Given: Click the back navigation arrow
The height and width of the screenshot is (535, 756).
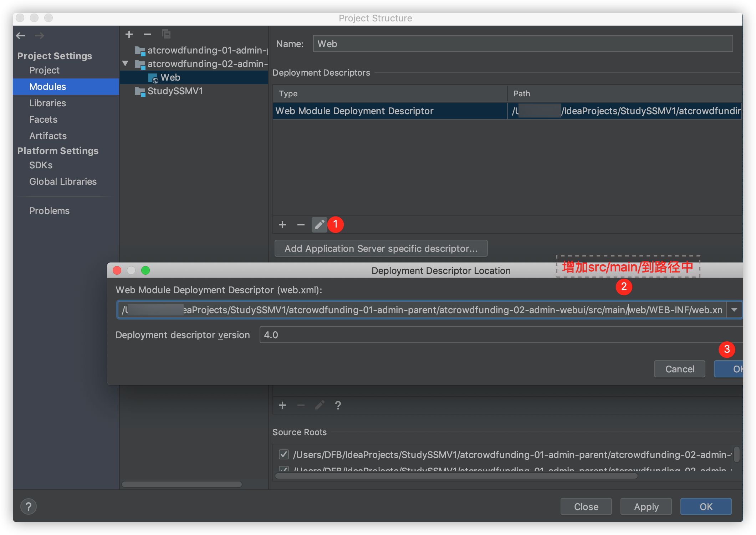Looking at the screenshot, I should pos(21,35).
